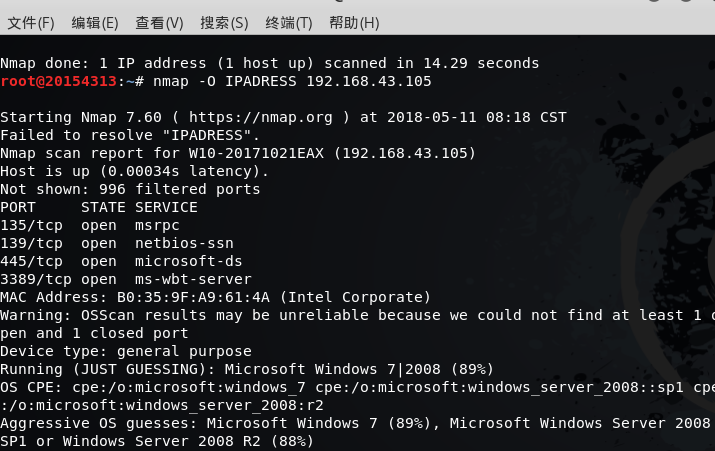
Task: Click the 'Nmap done: 1 IP address' line
Action: coord(269,63)
